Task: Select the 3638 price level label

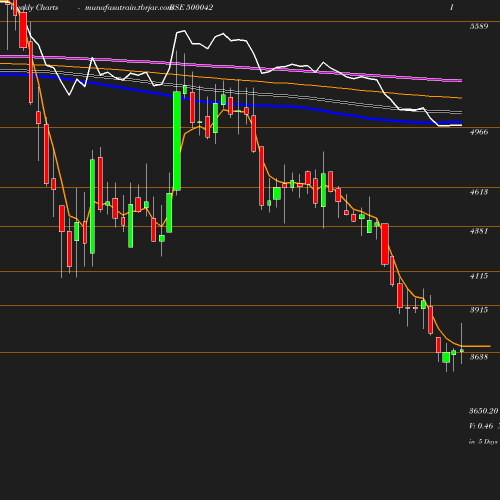Action: pos(479,357)
